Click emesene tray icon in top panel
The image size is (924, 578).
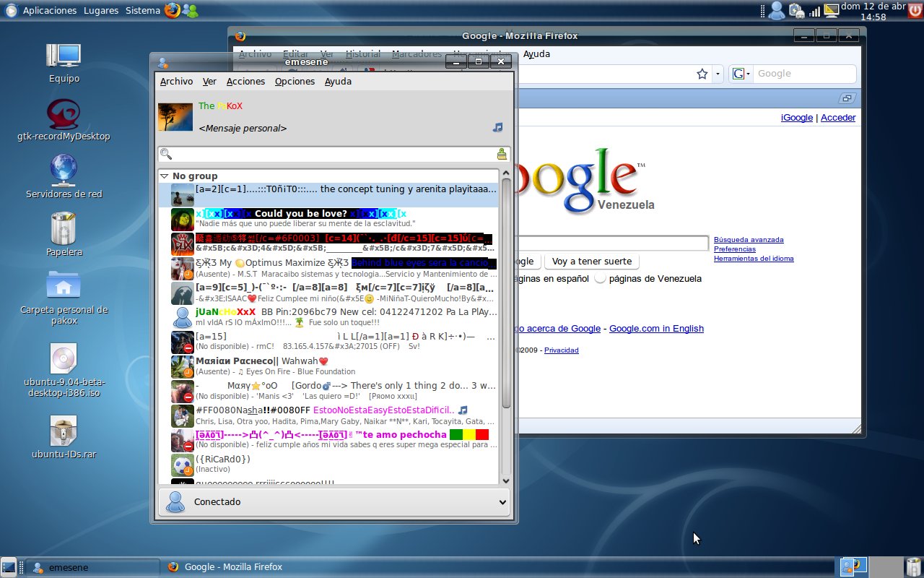click(777, 10)
